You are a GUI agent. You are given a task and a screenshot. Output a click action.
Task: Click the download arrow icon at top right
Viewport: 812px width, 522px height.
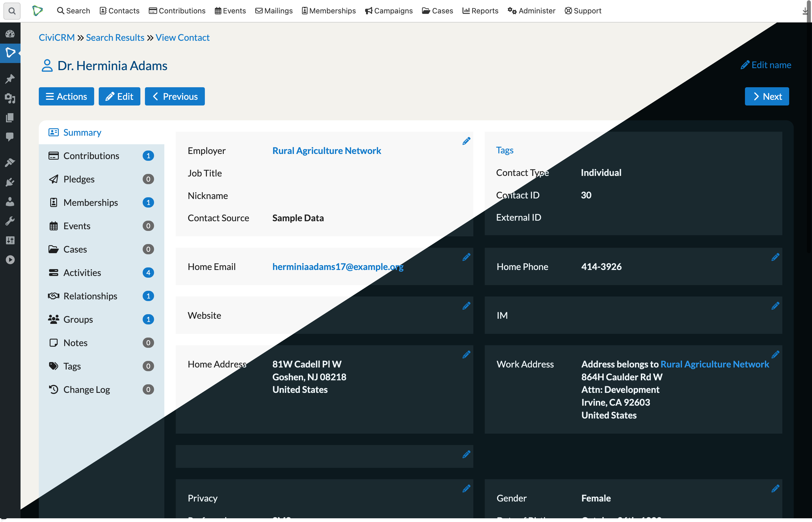coord(805,11)
